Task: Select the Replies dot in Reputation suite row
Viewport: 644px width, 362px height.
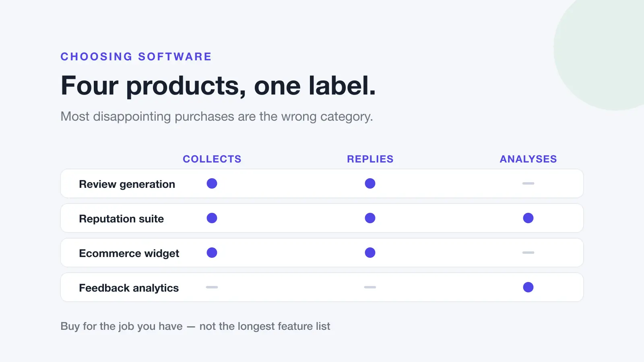Action: pyautogui.click(x=370, y=218)
